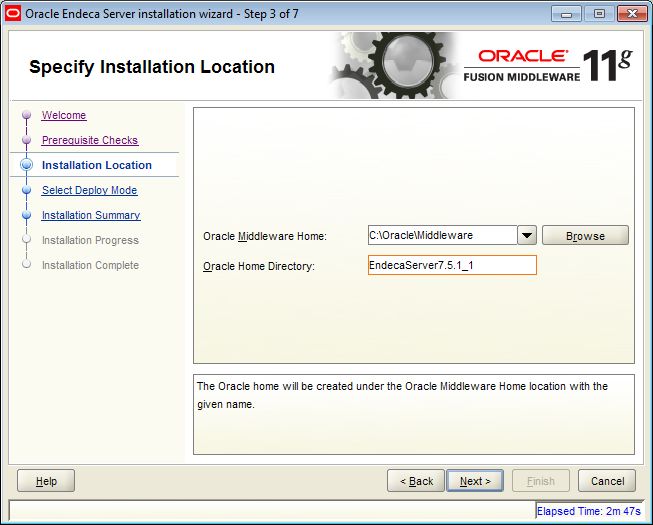This screenshot has width=653, height=525.
Task: Cancel the installation wizard
Action: point(607,481)
